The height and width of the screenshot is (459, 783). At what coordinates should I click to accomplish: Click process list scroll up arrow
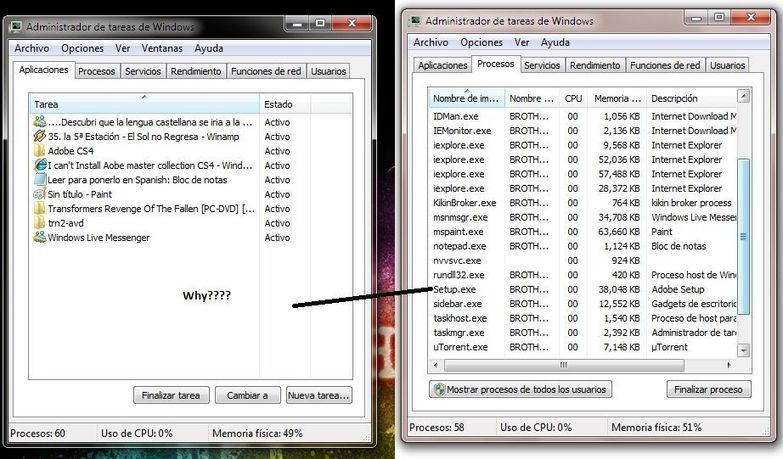point(744,96)
